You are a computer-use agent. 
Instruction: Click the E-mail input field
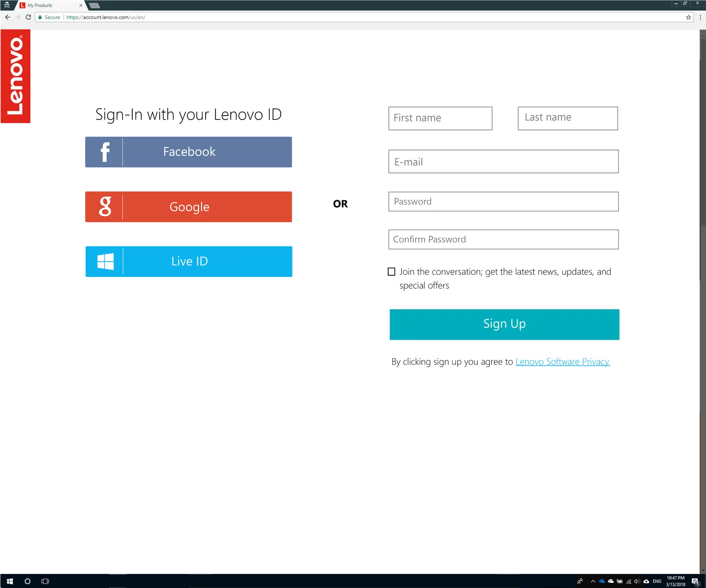coord(503,161)
